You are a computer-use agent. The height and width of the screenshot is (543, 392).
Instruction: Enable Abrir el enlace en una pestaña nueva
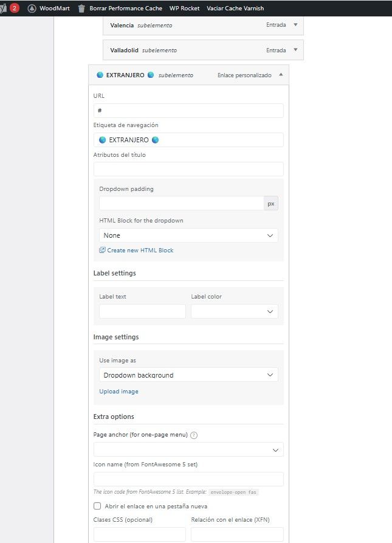tap(97, 506)
